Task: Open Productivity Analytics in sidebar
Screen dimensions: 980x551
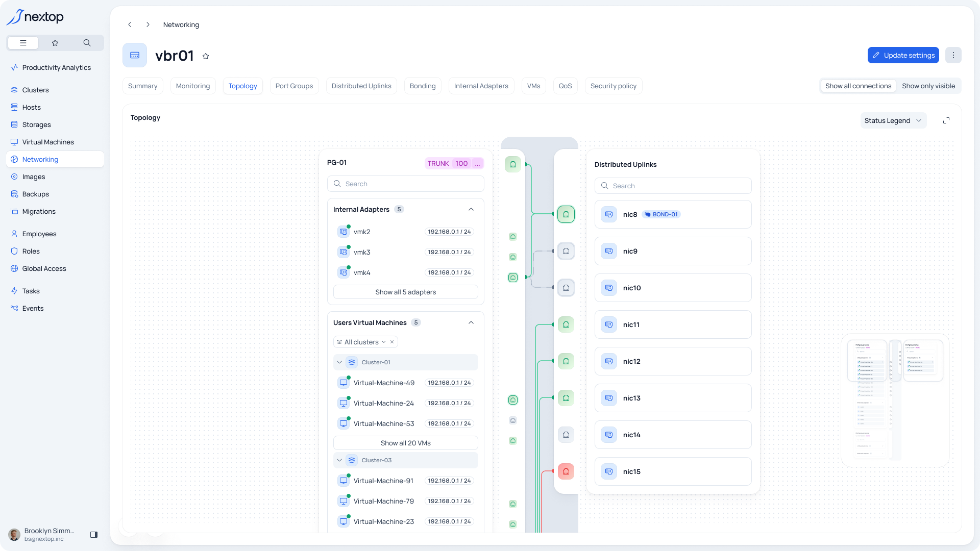Action: click(56, 67)
